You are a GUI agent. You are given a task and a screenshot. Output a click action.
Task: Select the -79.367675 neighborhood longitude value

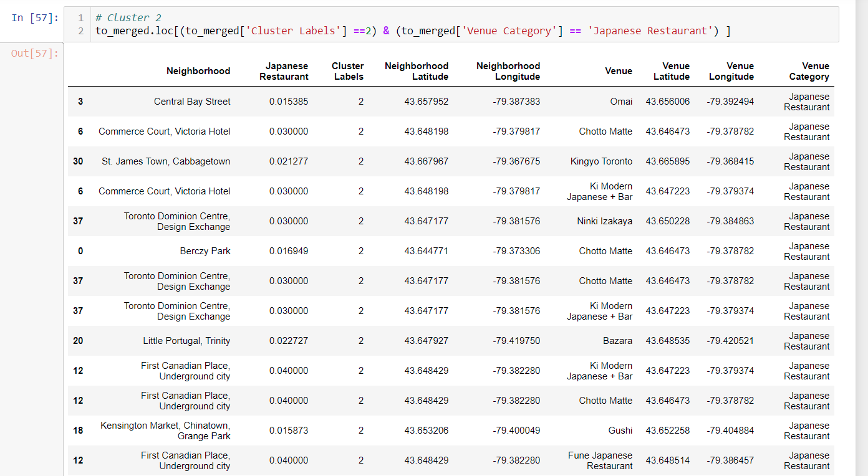[516, 161]
